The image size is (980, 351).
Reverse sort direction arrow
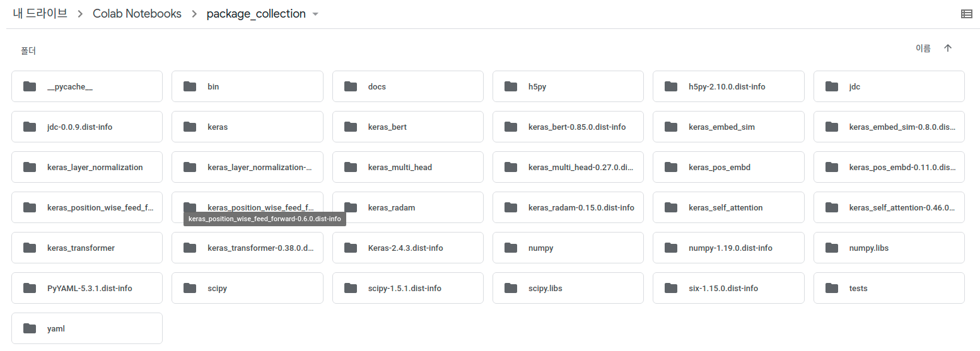947,48
